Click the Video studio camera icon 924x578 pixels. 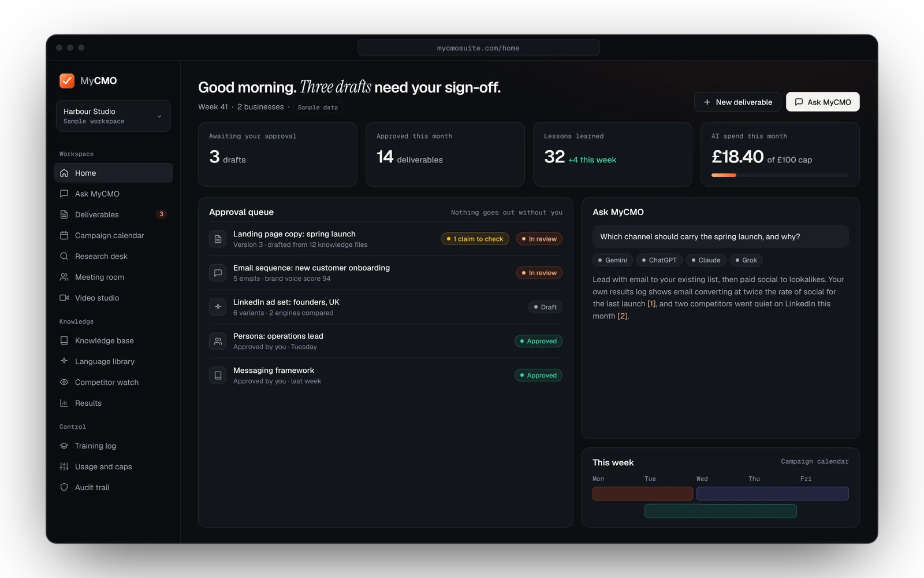click(64, 298)
